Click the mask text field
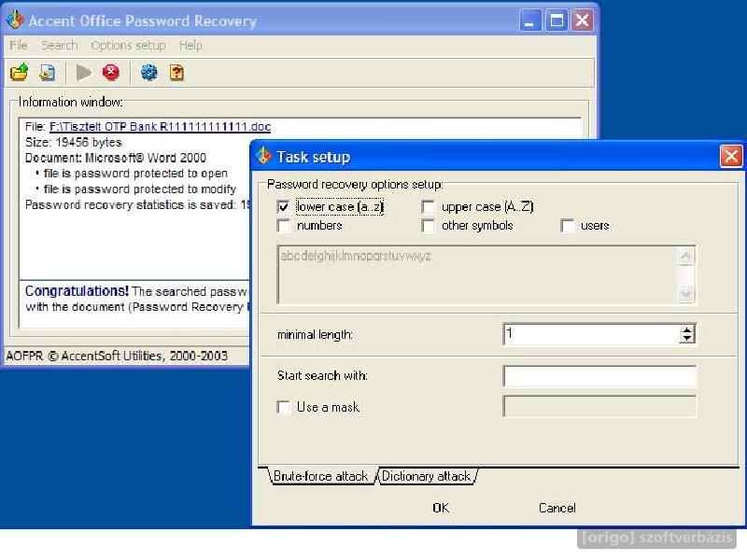Viewport: 747px width, 560px height. click(x=599, y=407)
